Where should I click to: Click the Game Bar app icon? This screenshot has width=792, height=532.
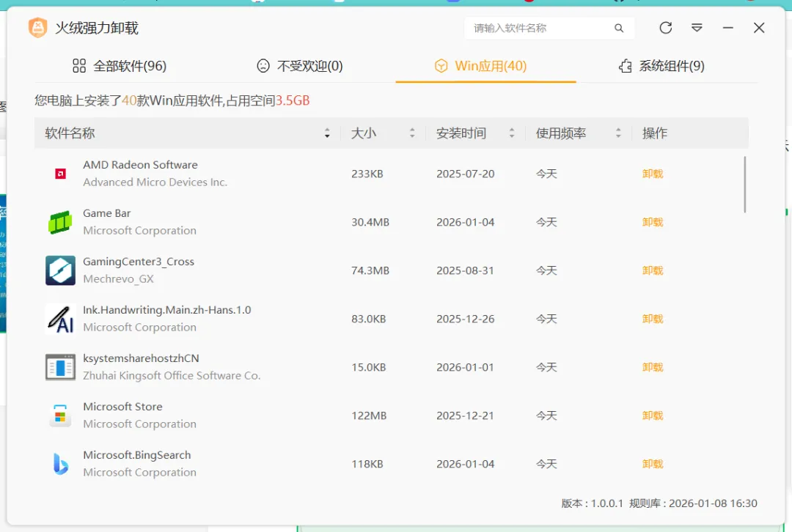tap(60, 223)
